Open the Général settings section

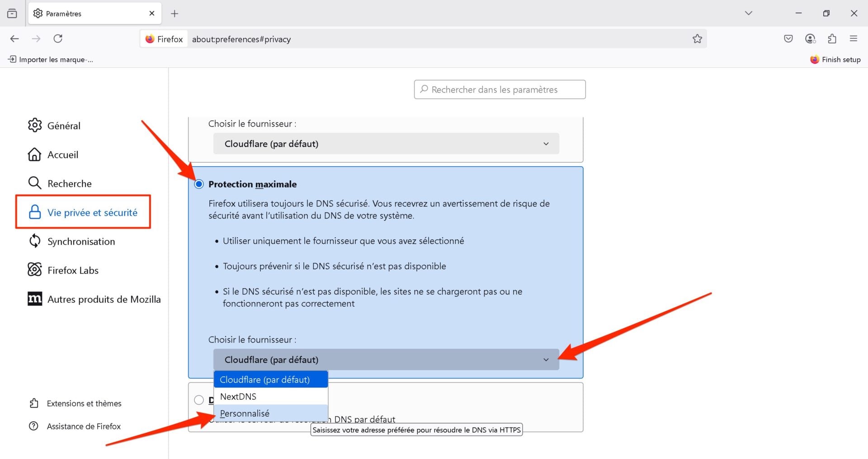[x=63, y=126]
